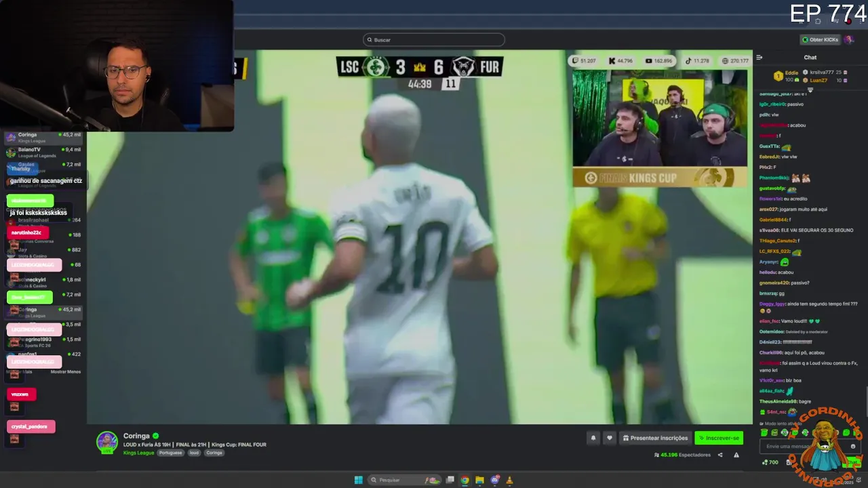Click GusxTTa username in chat
Viewport: 868px width, 488px height.
click(770, 146)
